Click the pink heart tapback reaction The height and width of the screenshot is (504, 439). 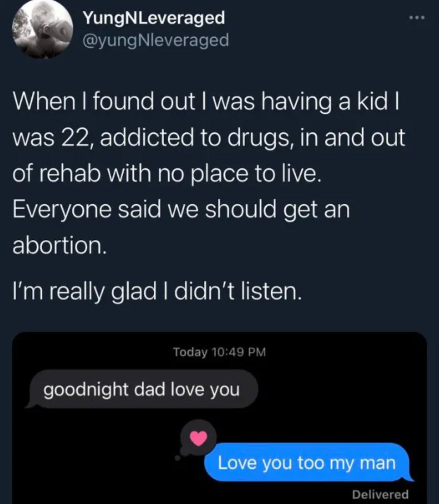198,438
